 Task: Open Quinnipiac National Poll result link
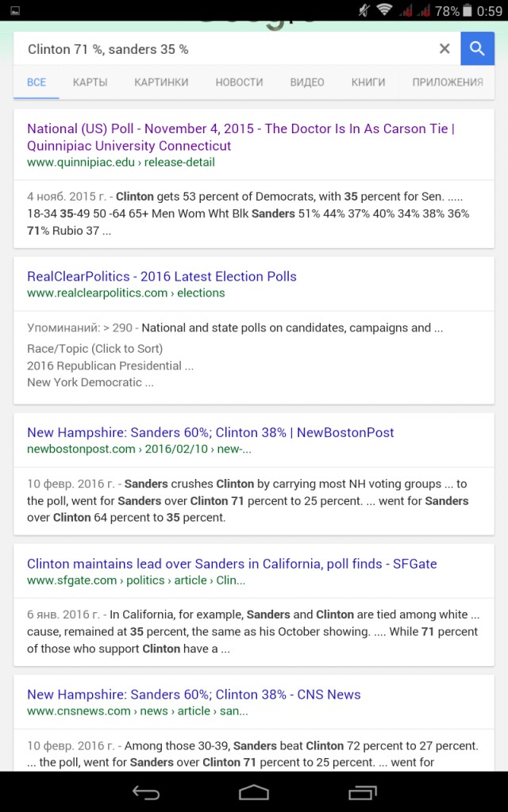coord(241,137)
